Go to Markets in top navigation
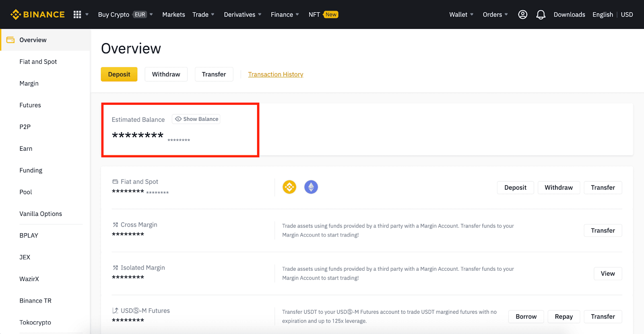The width and height of the screenshot is (644, 334). [173, 15]
